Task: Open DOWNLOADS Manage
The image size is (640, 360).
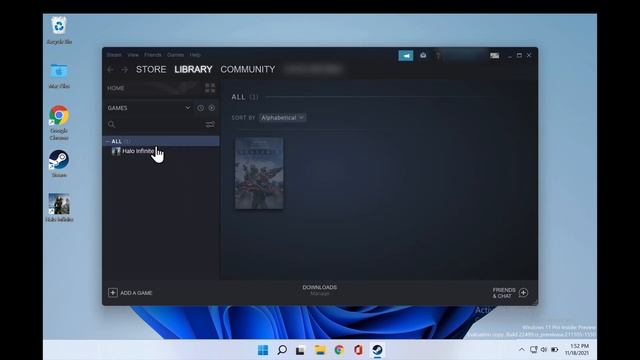Action: click(320, 290)
